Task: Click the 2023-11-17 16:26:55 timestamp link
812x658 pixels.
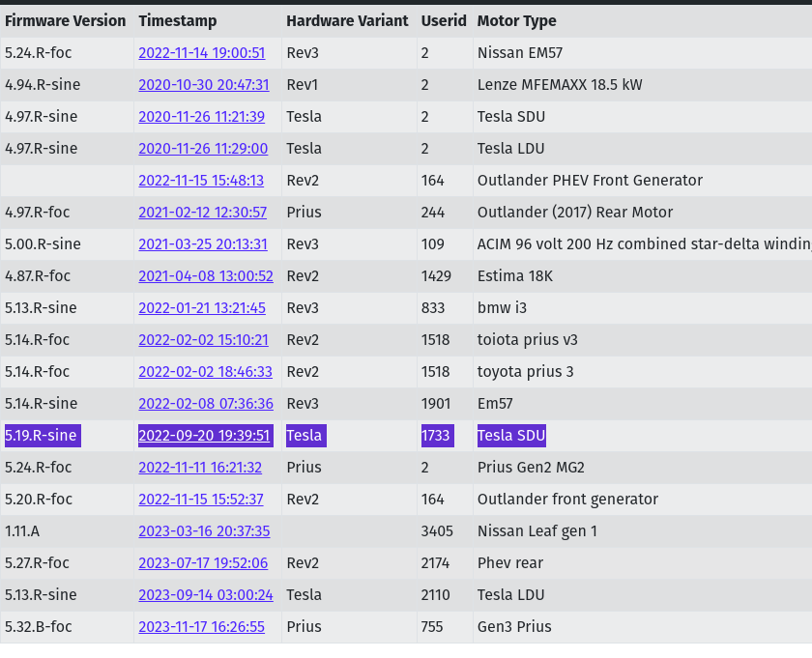Action: click(x=201, y=627)
